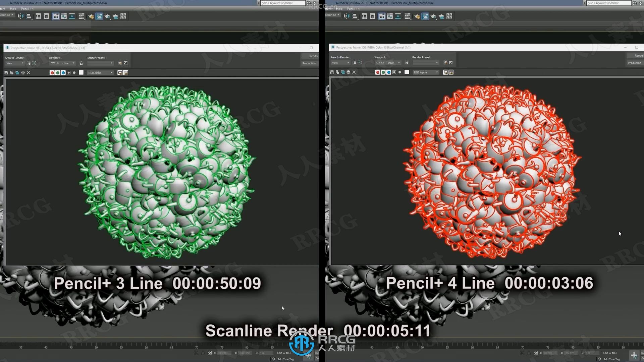644x362 pixels.
Task: Click Add Time Tag in left window
Action: pos(285,359)
